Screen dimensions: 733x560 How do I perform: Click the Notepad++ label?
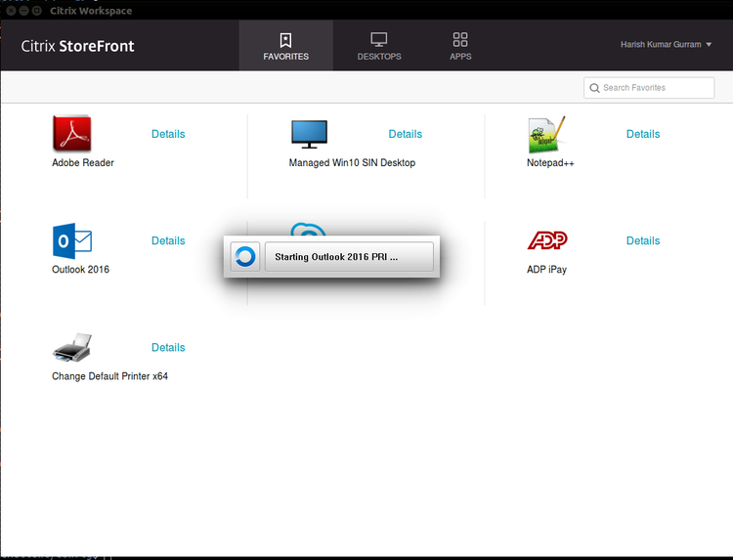(550, 162)
